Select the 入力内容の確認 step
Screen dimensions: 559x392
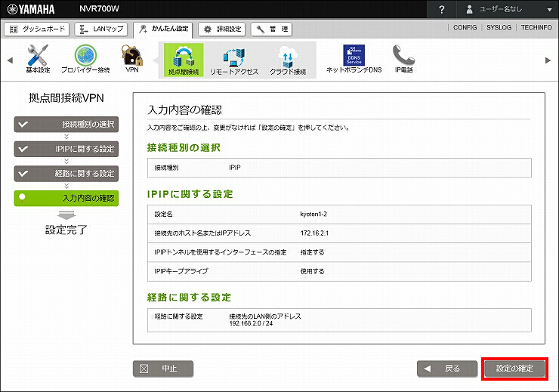click(x=66, y=198)
